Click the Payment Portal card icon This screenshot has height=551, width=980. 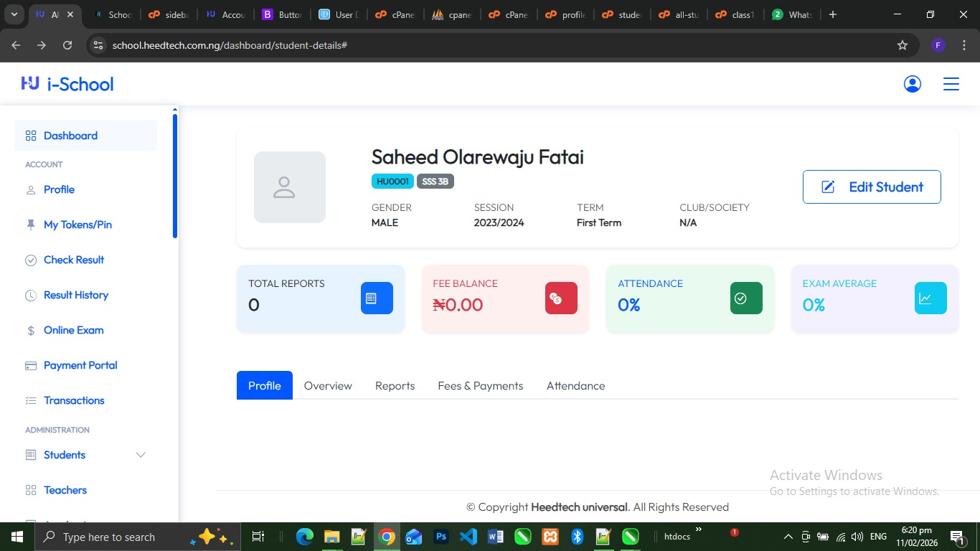pyautogui.click(x=30, y=365)
